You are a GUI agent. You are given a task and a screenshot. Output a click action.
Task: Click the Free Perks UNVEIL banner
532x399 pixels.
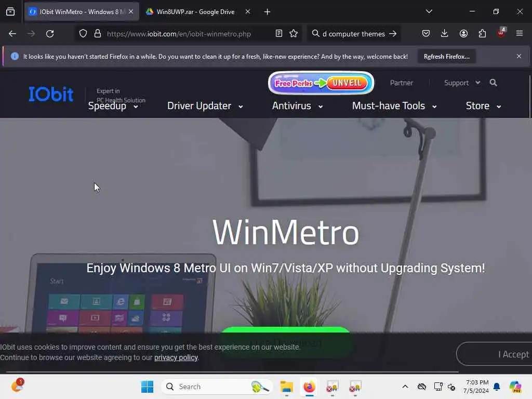tap(321, 83)
